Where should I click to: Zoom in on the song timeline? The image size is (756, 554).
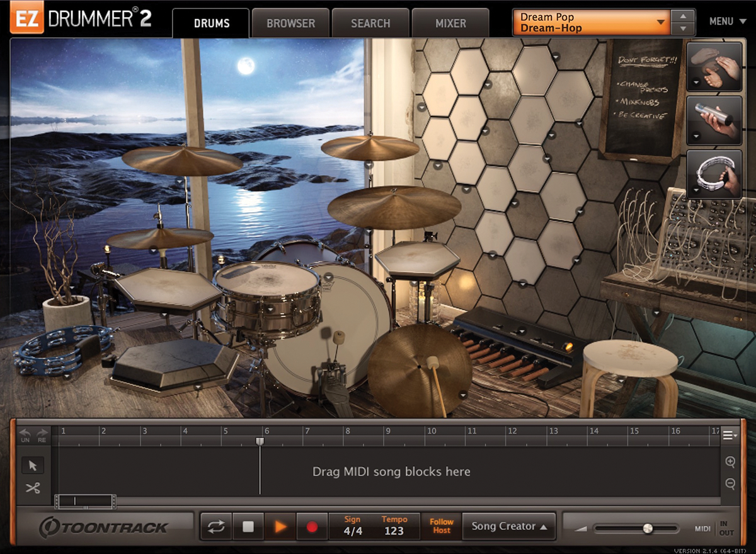click(730, 462)
